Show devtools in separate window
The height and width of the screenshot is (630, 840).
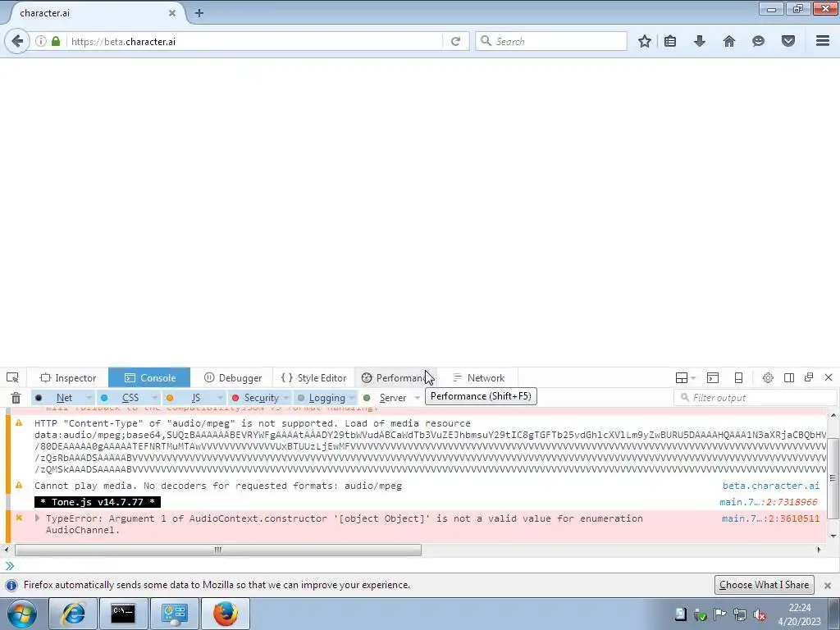click(809, 377)
